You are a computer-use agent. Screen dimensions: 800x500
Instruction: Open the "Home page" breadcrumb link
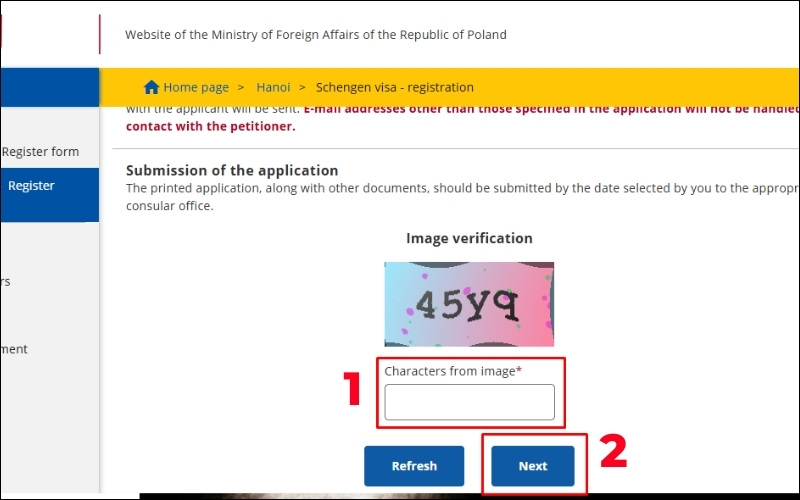[196, 87]
